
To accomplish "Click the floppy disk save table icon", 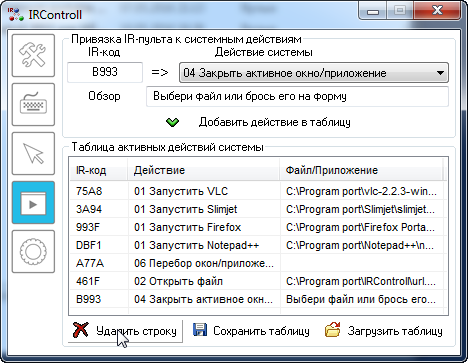I will tap(200, 330).
